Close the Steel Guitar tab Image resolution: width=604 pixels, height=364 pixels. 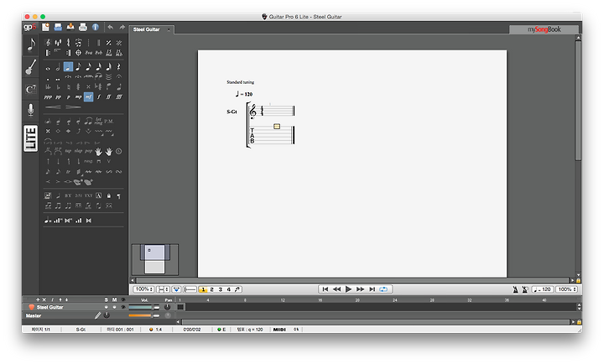coord(169,29)
